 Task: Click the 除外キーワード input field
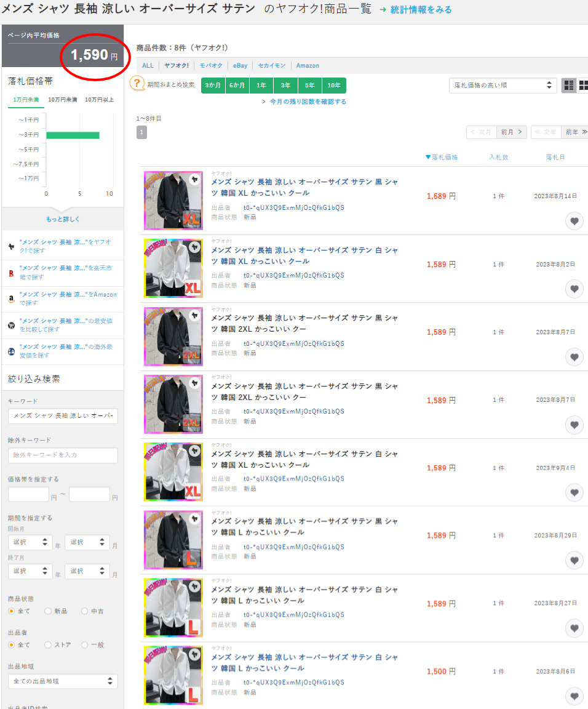tap(63, 455)
